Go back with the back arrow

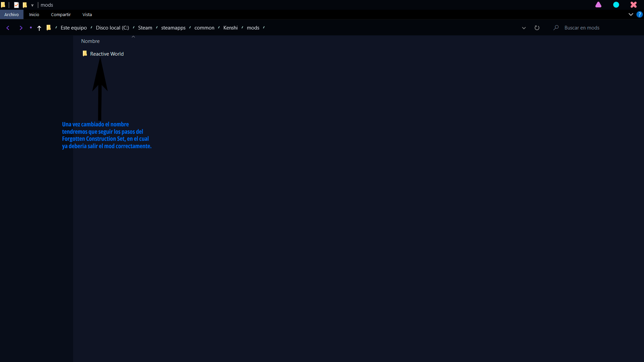[x=8, y=28]
